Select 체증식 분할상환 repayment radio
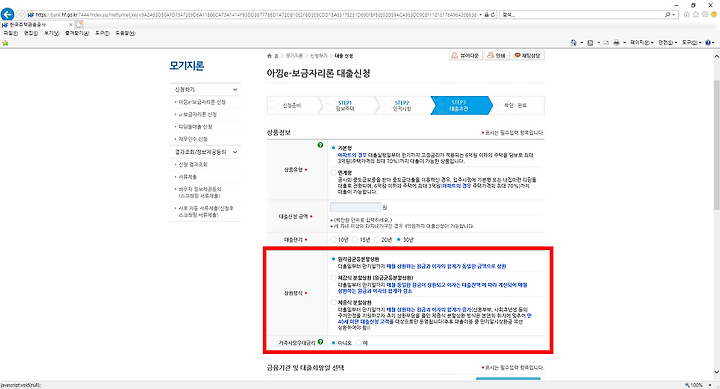The height and width of the screenshot is (389, 720). pos(333,303)
